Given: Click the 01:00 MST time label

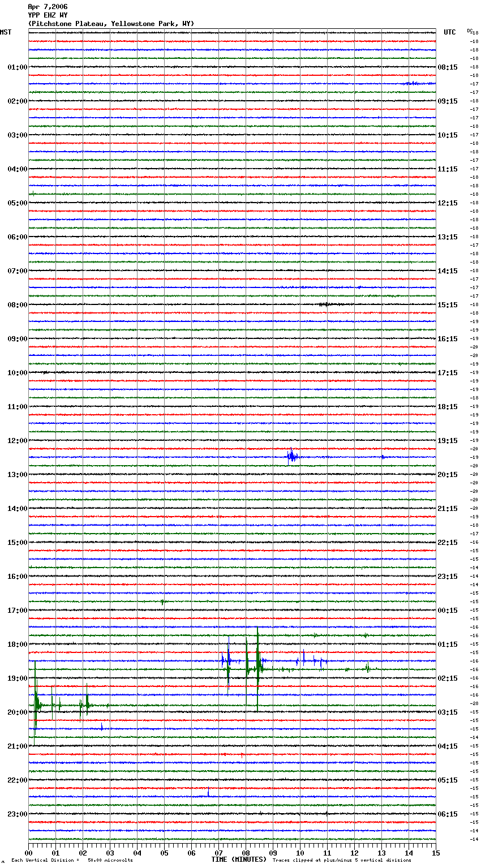Looking at the screenshot, I should click(18, 67).
